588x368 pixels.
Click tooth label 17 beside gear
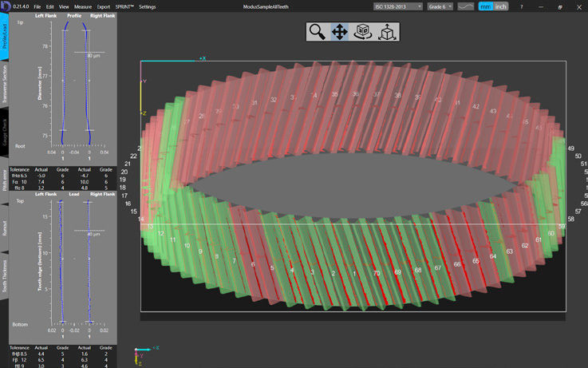[x=124, y=196]
